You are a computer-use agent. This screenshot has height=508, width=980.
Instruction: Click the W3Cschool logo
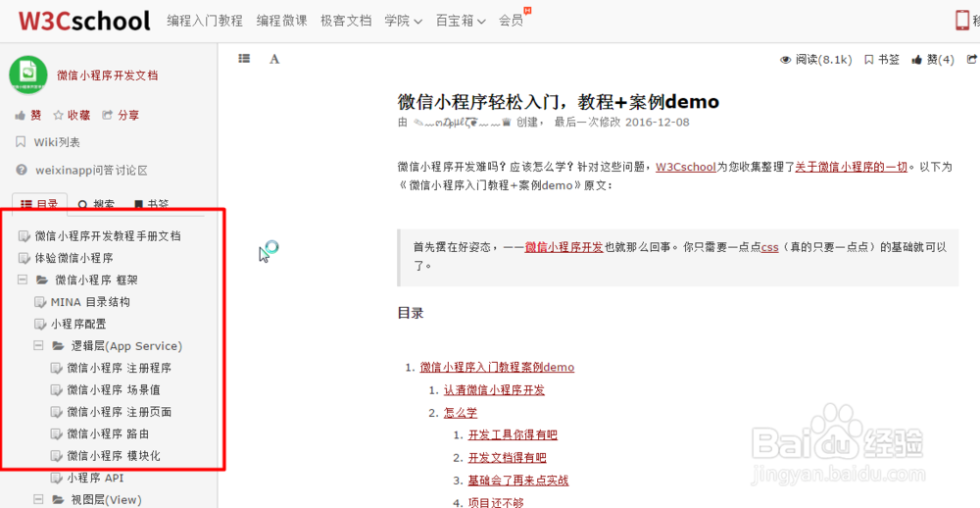pyautogui.click(x=83, y=21)
